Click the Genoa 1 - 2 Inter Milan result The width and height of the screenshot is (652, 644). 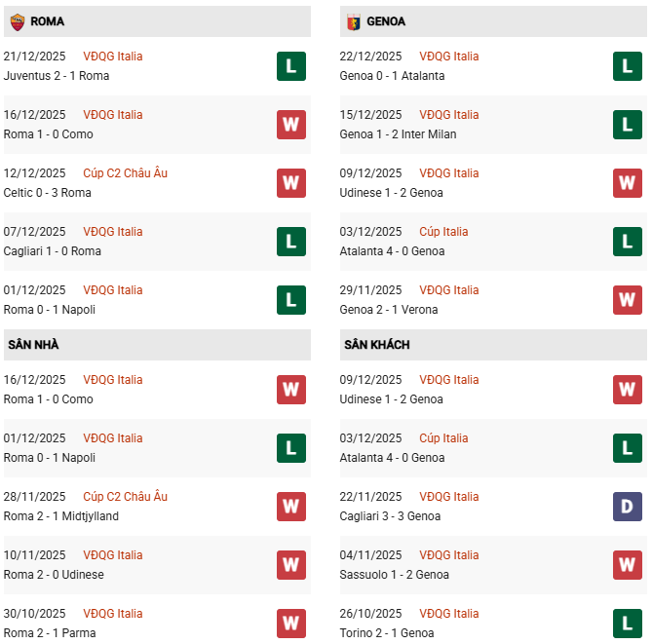(398, 134)
